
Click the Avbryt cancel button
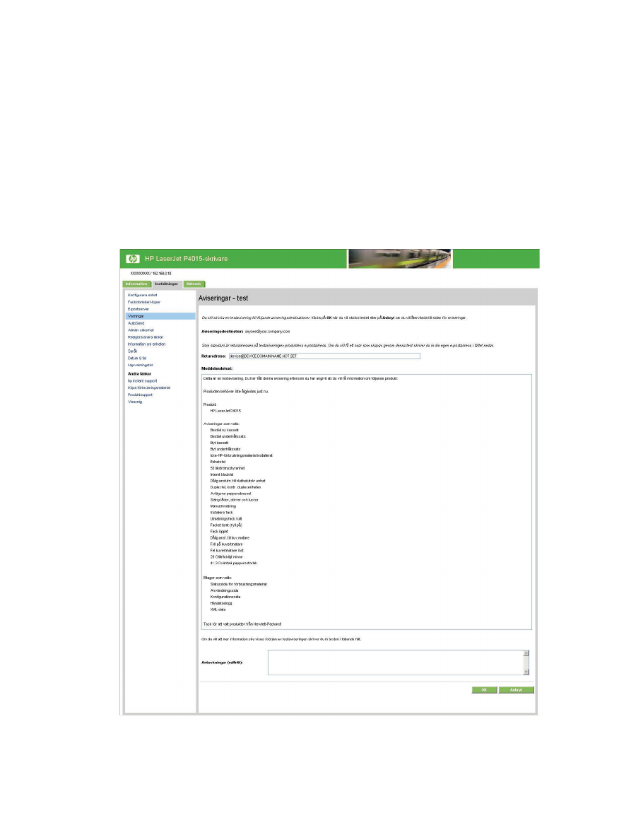(x=516, y=690)
